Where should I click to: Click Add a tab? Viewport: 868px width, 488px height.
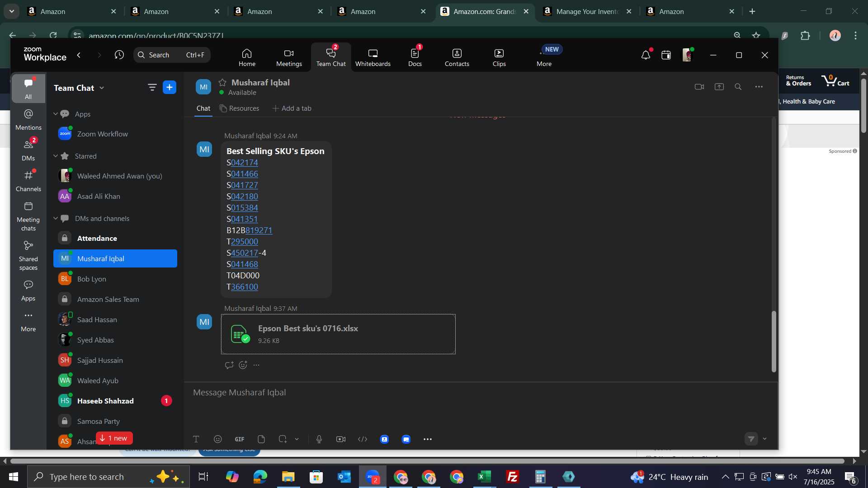click(292, 108)
